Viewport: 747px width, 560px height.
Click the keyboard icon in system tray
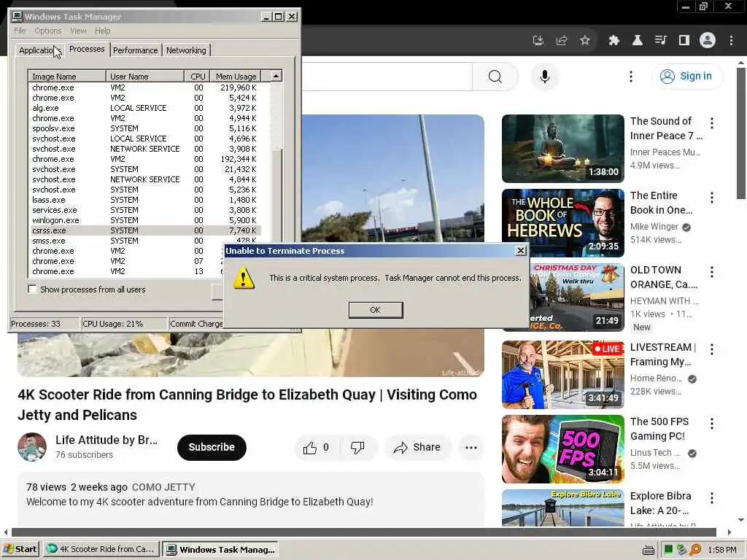coord(648,550)
